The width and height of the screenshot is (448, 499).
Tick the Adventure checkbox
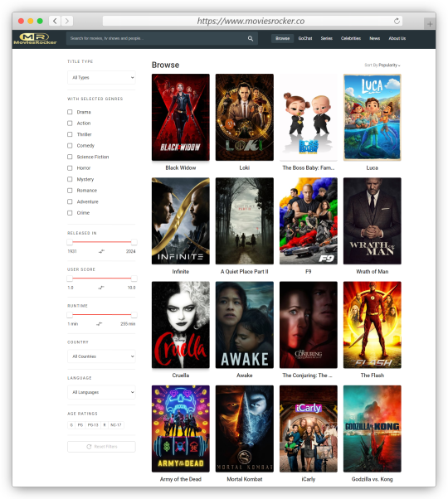[70, 201]
